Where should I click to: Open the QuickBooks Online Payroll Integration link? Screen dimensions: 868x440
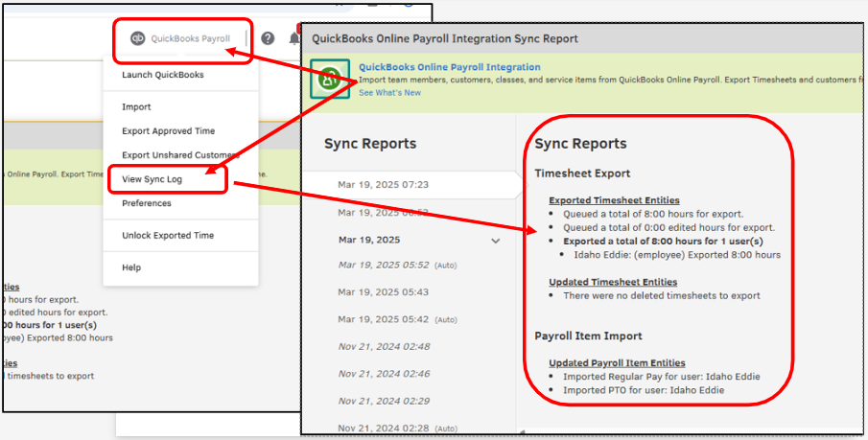click(450, 67)
